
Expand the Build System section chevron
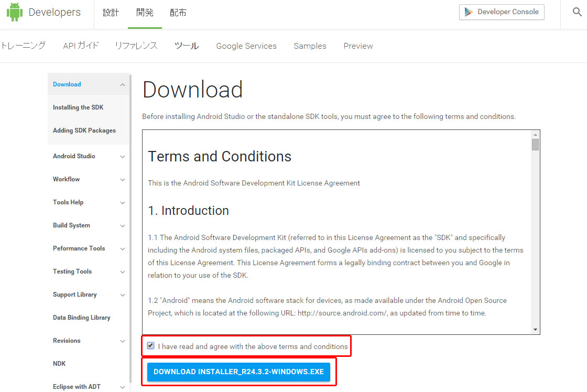click(x=123, y=226)
